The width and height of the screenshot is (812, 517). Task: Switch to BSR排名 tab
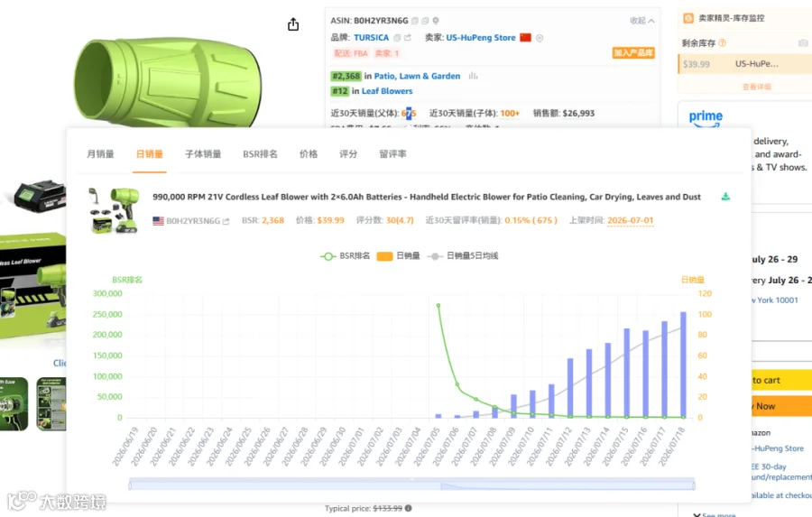[x=260, y=154]
